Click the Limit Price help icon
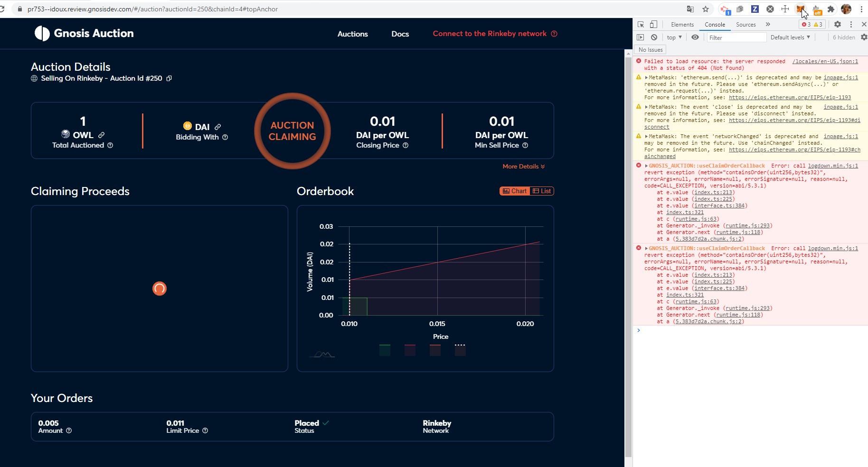This screenshot has height=467, width=868. (x=205, y=430)
